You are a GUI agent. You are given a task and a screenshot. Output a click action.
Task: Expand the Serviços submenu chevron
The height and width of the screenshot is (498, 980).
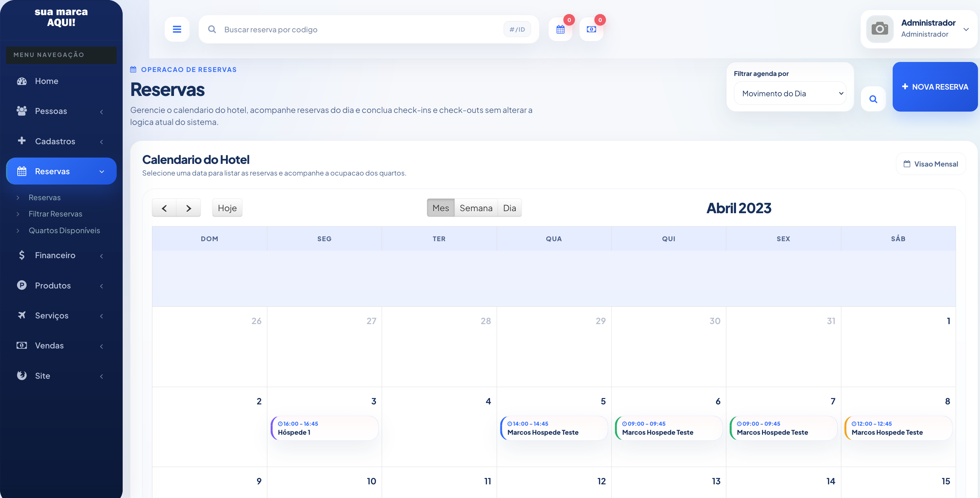pyautogui.click(x=102, y=316)
